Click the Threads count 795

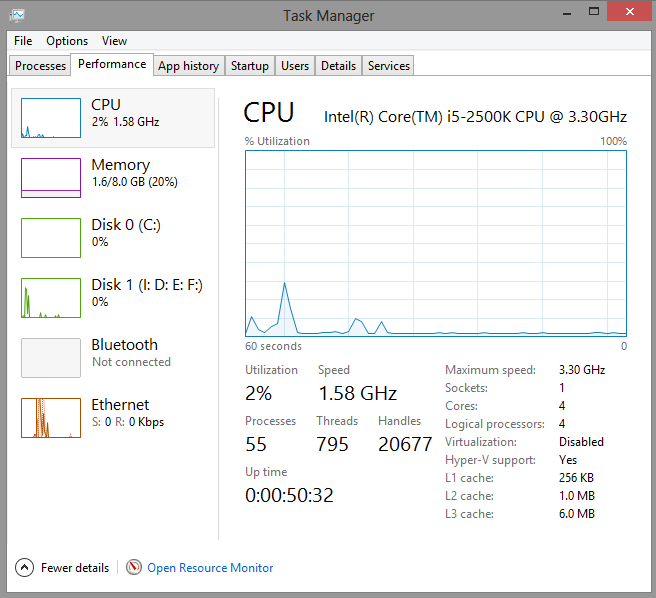[332, 444]
